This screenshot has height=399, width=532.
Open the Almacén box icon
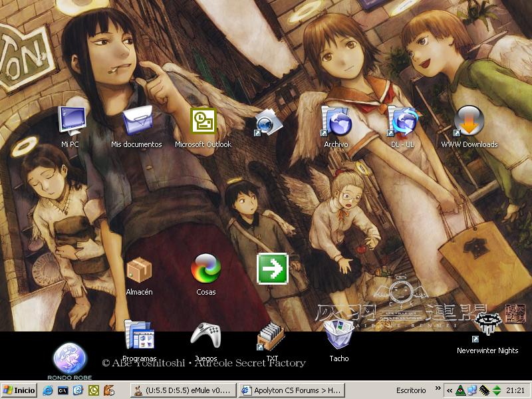click(139, 269)
